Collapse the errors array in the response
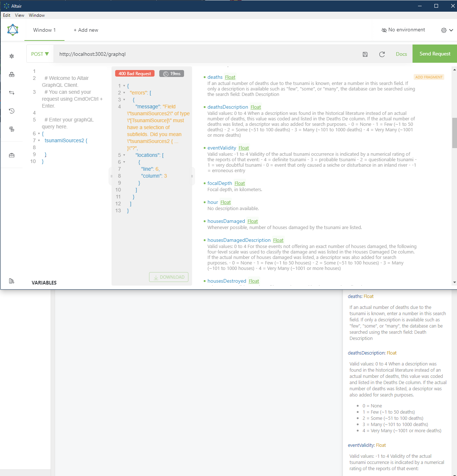 [x=124, y=92]
